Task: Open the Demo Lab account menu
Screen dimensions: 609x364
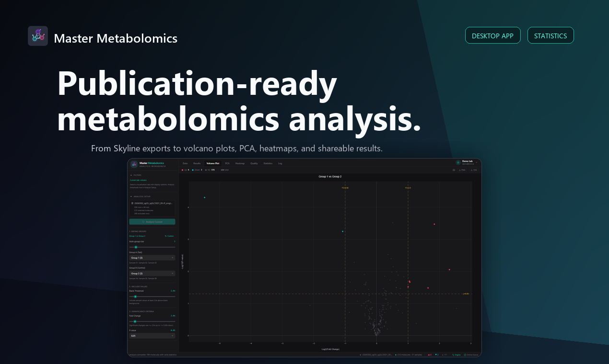Action: click(467, 162)
